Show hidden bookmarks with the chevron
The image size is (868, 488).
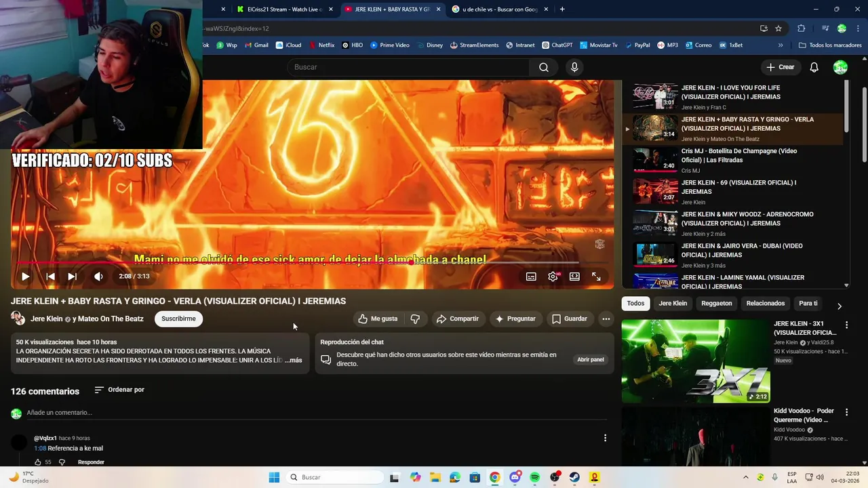pos(781,45)
